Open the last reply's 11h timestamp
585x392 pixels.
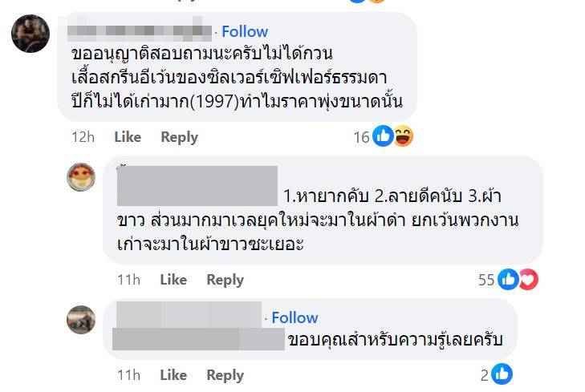(x=128, y=374)
